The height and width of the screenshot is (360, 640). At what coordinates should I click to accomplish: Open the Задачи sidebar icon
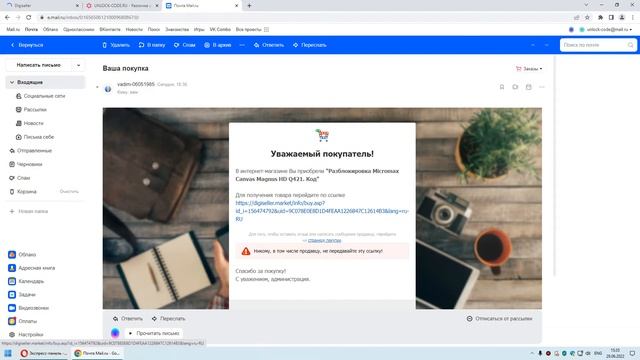tap(12, 294)
